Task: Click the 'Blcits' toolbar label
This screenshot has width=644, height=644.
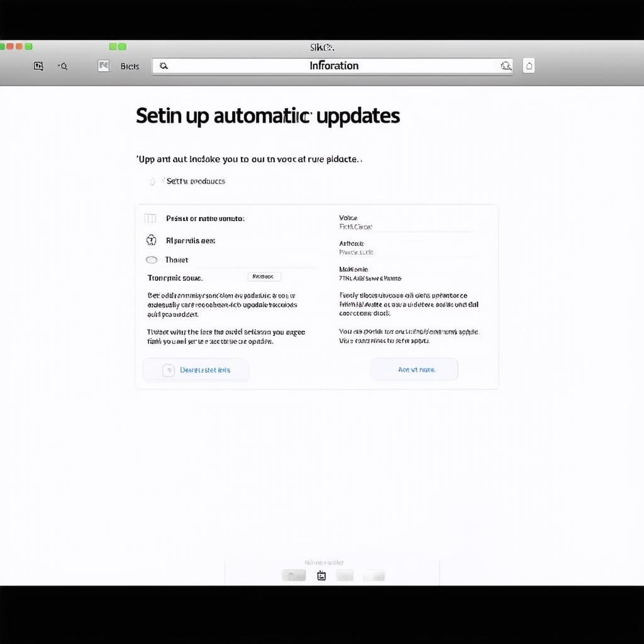Action: 130,66
